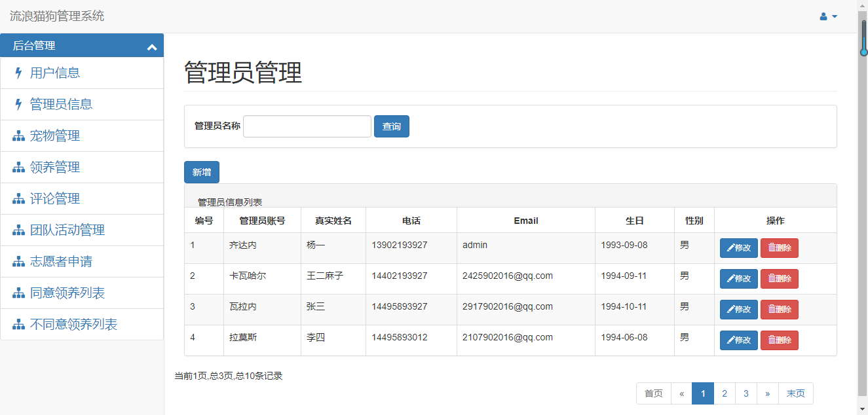Click previous page « arrow
This screenshot has width=868, height=415.
tap(682, 393)
